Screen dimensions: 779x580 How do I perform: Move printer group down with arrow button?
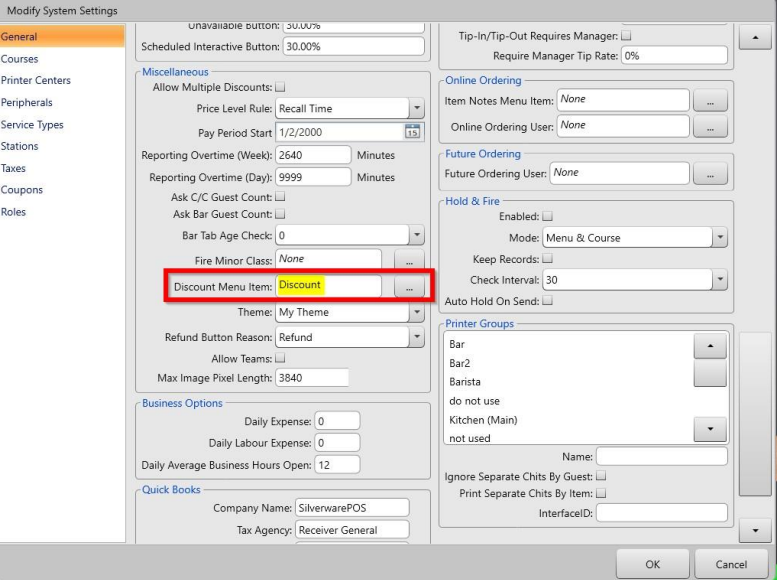pos(710,429)
